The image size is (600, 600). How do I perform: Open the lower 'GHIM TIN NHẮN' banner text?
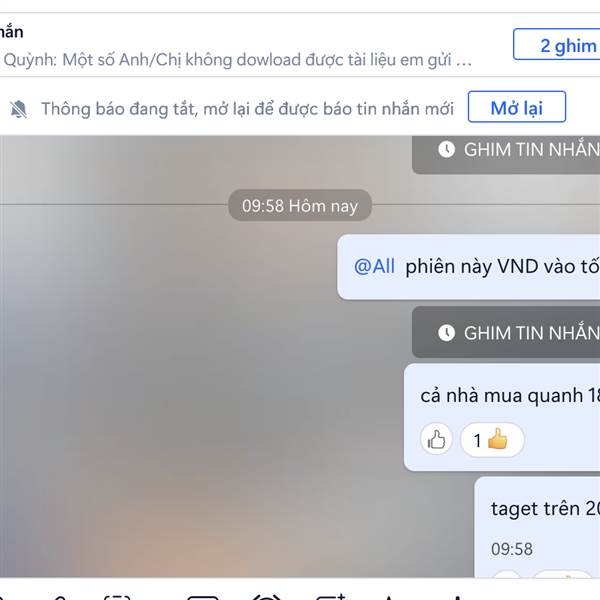tap(532, 333)
